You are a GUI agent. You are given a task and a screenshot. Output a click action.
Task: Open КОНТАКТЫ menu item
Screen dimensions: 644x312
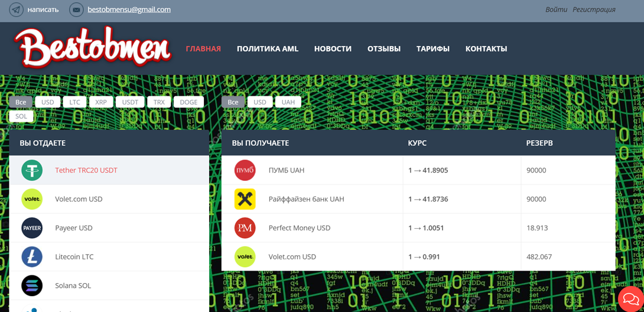[x=486, y=49]
